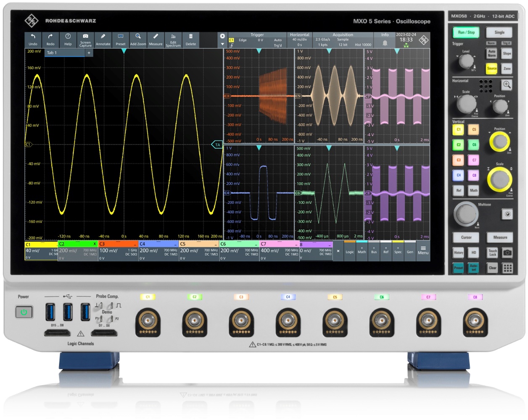The height and width of the screenshot is (420, 528).
Task: Push the trigger Level knob
Action: (466, 61)
